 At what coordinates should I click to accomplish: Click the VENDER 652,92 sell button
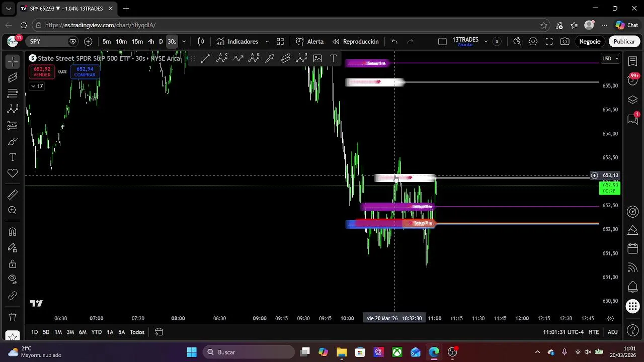(42, 72)
